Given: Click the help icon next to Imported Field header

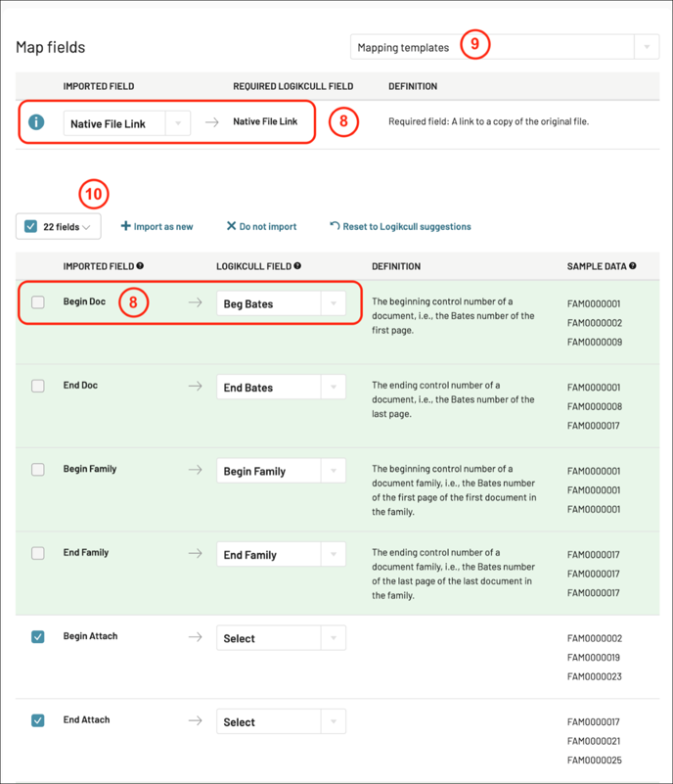Looking at the screenshot, I should (140, 266).
